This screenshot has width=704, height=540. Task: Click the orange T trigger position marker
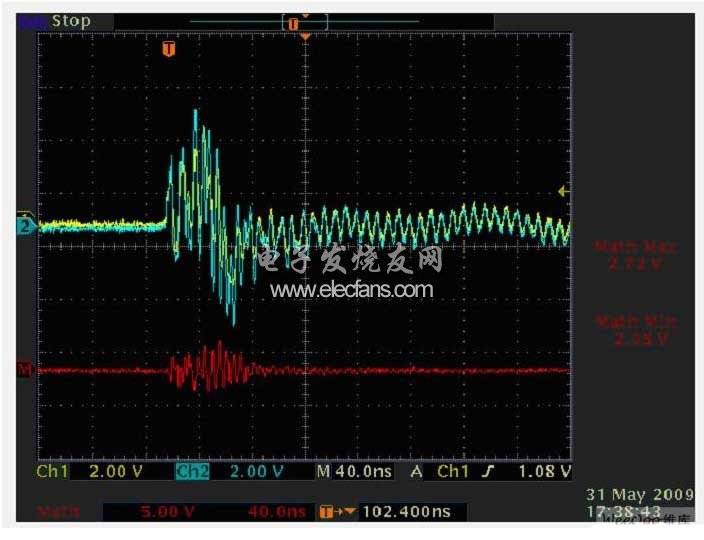click(168, 49)
